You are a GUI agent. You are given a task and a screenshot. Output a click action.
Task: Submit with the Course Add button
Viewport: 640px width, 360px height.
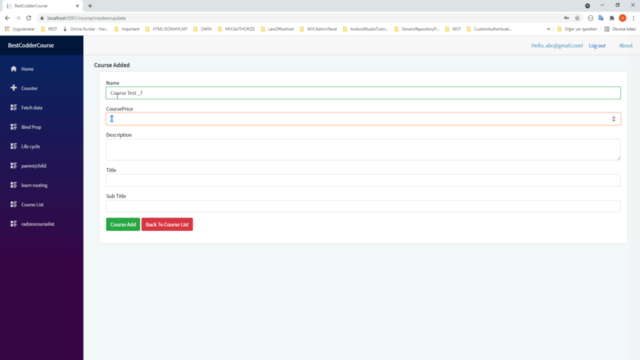pyautogui.click(x=123, y=224)
